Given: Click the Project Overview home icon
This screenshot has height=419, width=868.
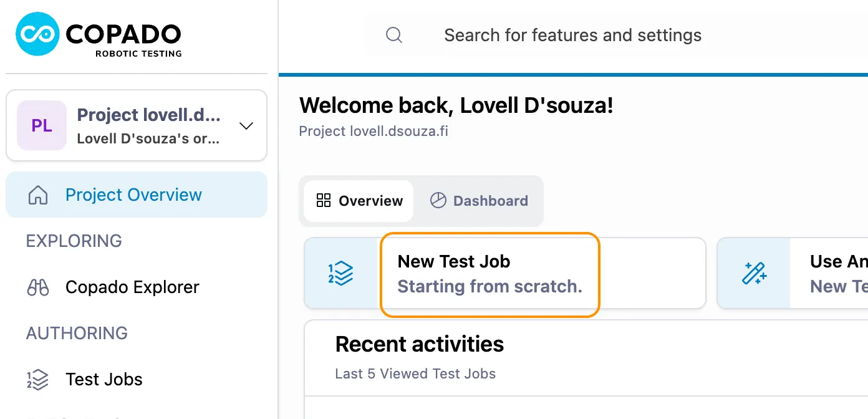Looking at the screenshot, I should (x=37, y=195).
